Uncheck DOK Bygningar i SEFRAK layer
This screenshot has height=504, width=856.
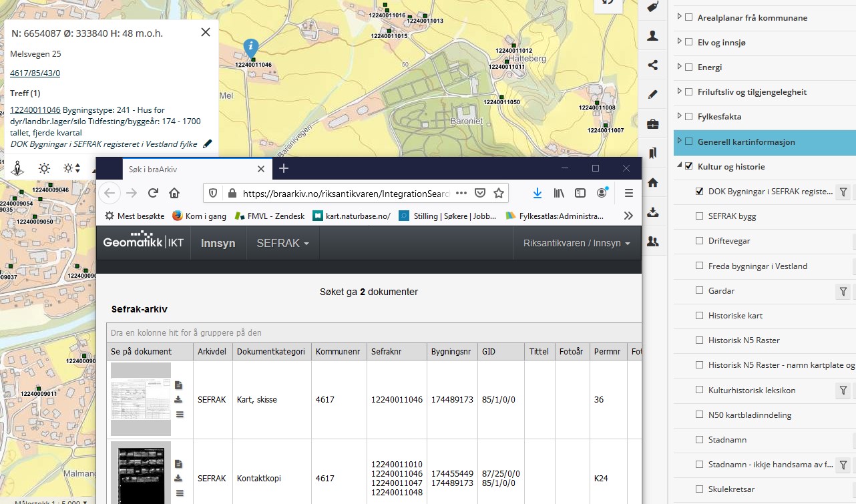point(699,192)
